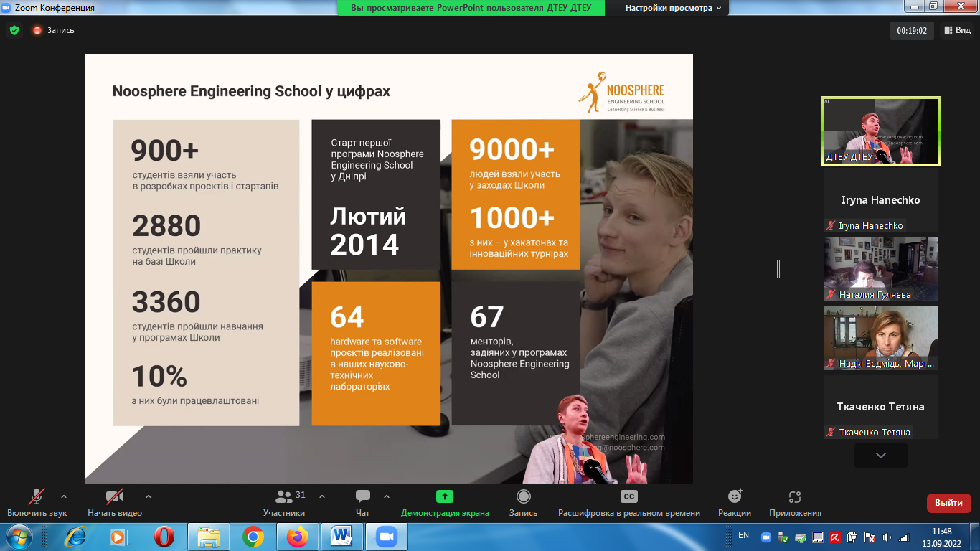The image size is (980, 551).
Task: Expand arrow next to Чат
Action: [x=387, y=496]
